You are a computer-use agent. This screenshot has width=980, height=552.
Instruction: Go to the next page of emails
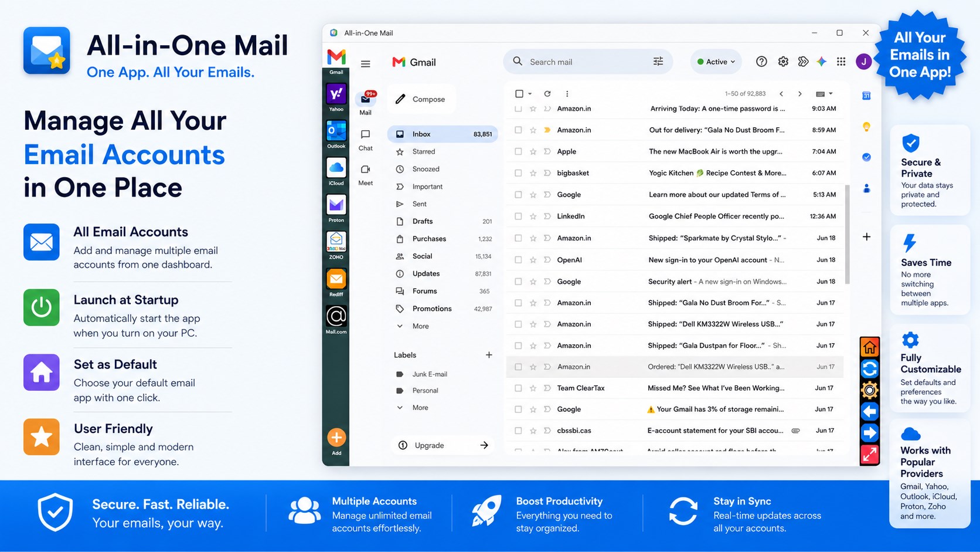point(800,94)
